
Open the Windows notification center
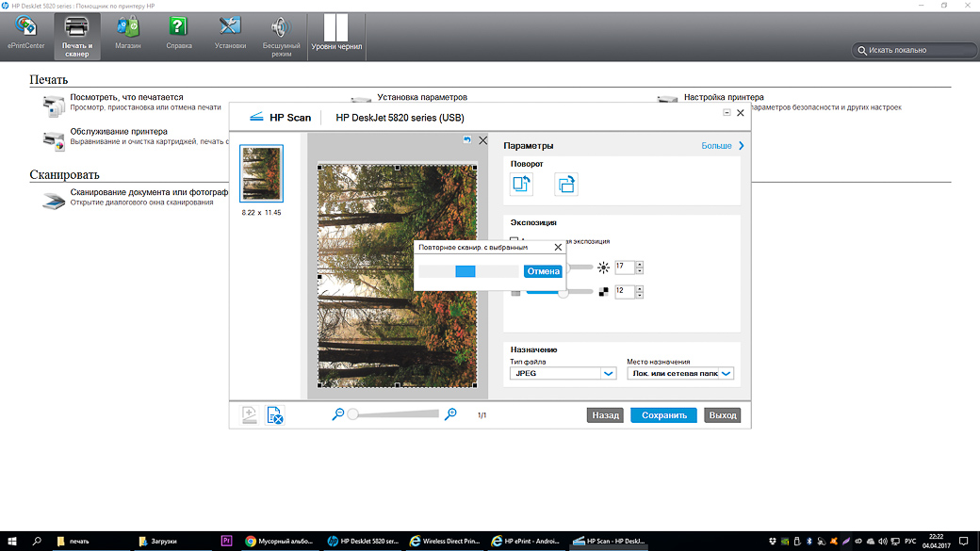coord(964,541)
